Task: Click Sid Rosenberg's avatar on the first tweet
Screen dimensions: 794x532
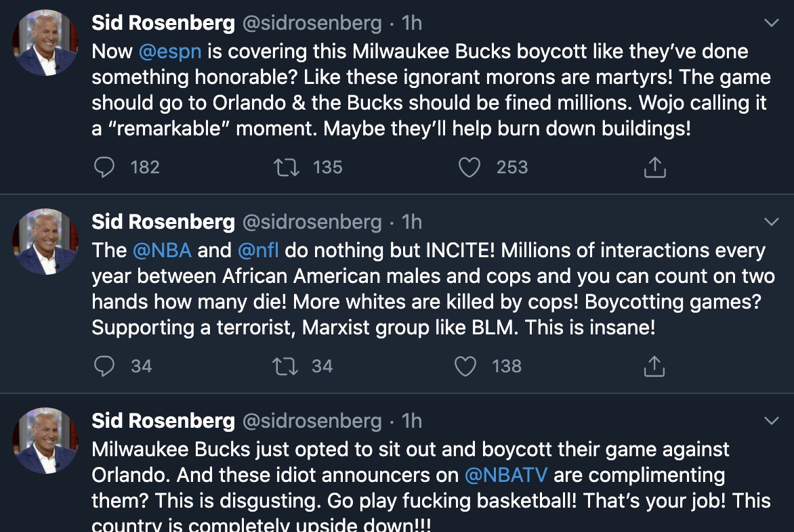Action: point(46,43)
